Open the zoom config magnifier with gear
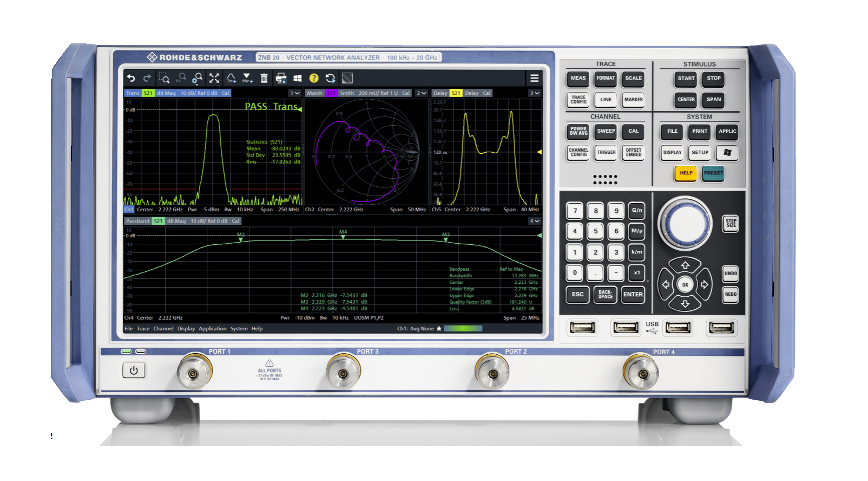 click(x=198, y=79)
